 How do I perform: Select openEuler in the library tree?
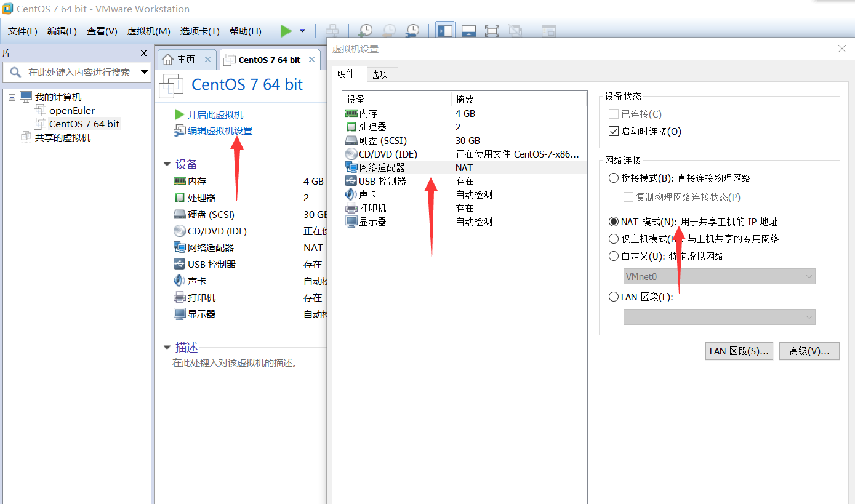tap(72, 111)
